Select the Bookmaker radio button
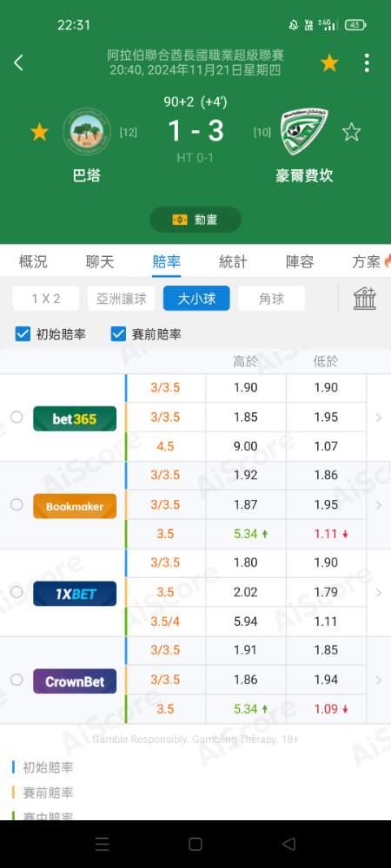391x868 pixels. click(17, 505)
